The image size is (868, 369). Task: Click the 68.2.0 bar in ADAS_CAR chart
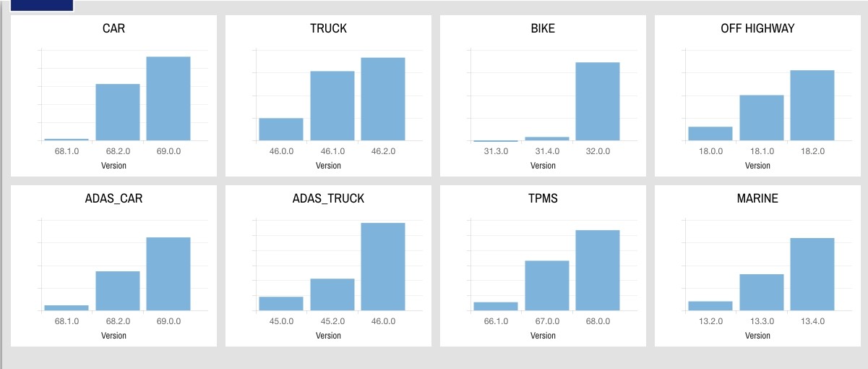pos(118,291)
